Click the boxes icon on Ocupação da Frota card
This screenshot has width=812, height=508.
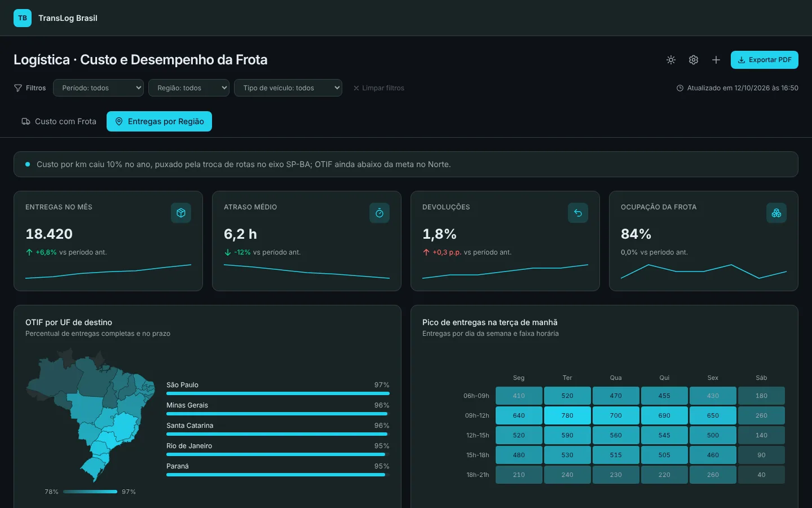[776, 213]
